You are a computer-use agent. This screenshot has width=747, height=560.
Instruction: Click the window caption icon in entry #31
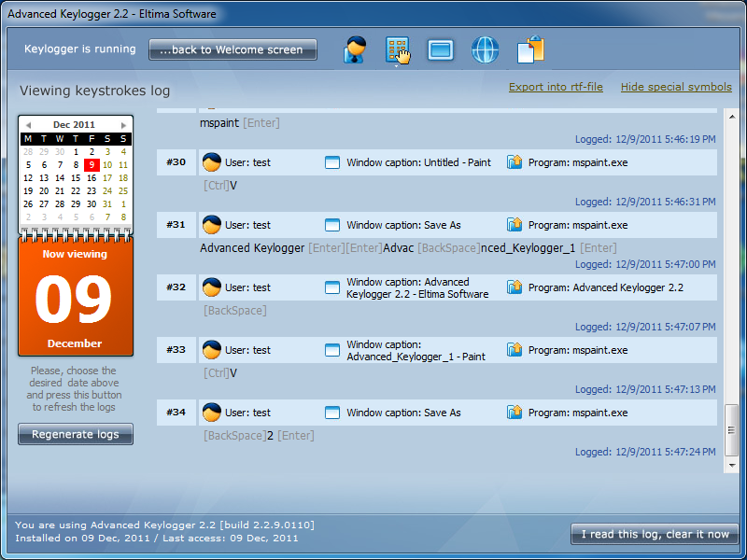click(x=332, y=225)
